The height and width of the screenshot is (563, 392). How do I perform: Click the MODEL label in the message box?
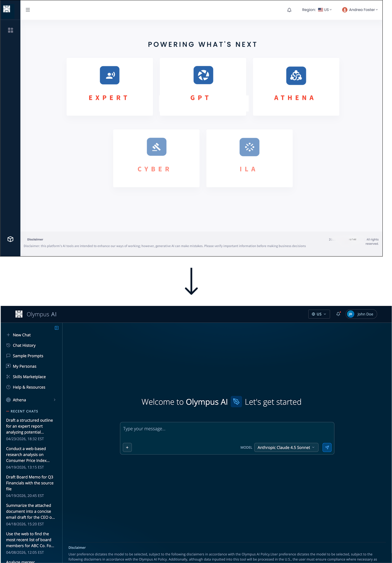tap(246, 448)
